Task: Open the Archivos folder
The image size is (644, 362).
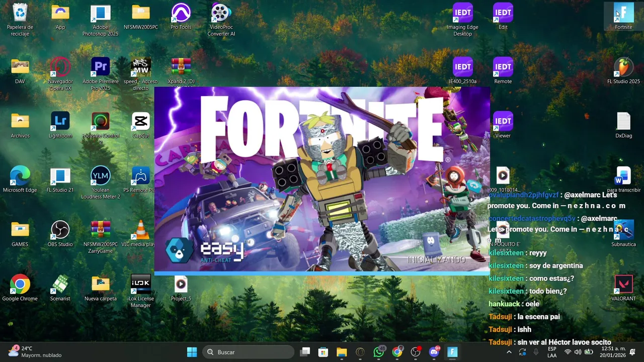Action: pos(20,125)
